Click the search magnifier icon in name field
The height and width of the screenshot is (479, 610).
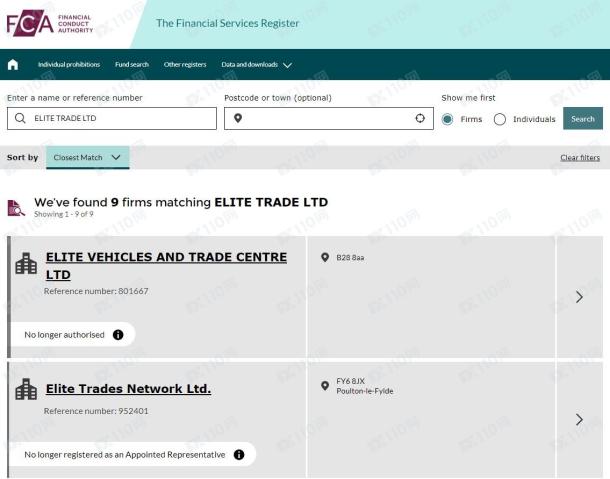pos(20,118)
